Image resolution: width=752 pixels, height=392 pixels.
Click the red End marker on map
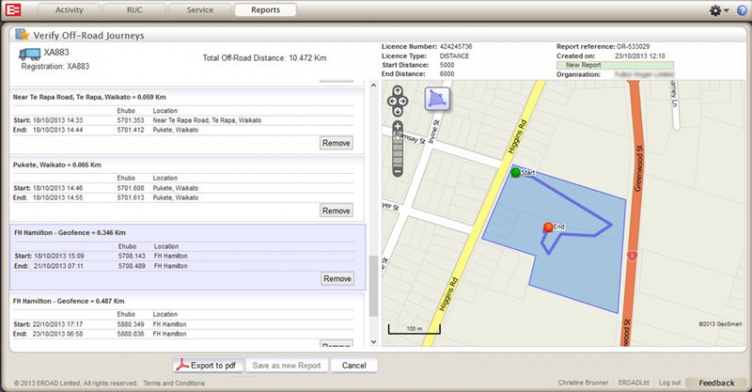548,227
